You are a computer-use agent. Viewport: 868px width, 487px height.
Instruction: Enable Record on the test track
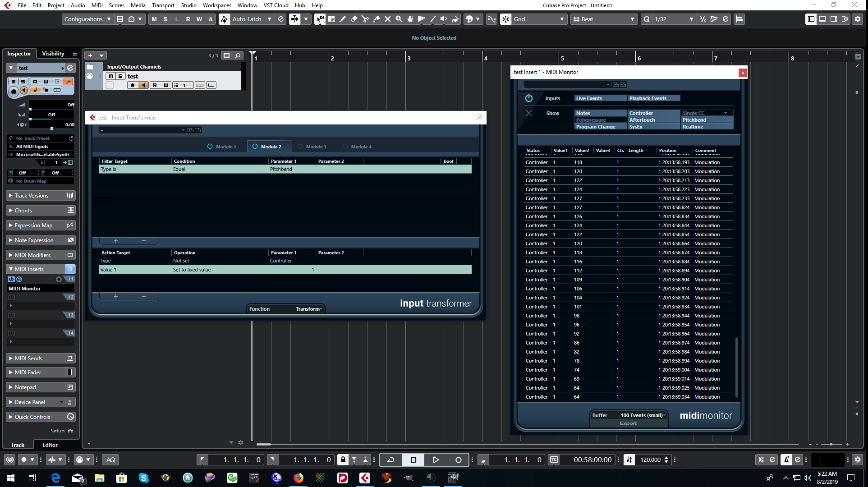(x=133, y=85)
